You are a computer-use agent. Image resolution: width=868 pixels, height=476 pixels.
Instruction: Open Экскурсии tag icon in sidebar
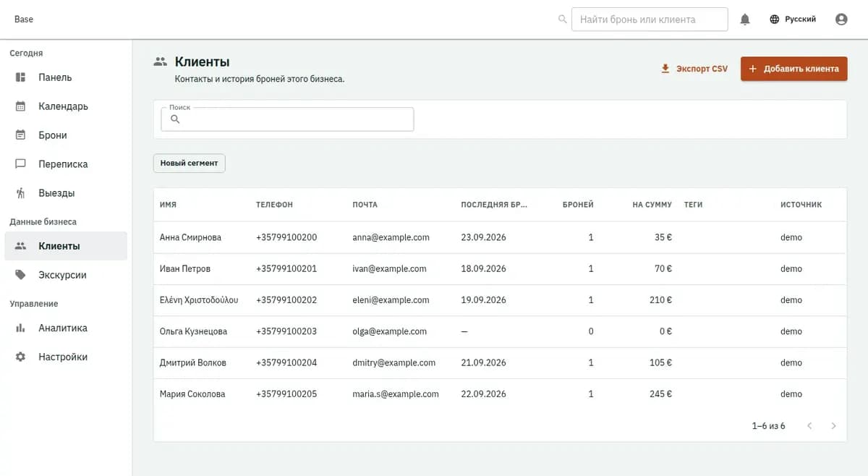coord(21,275)
